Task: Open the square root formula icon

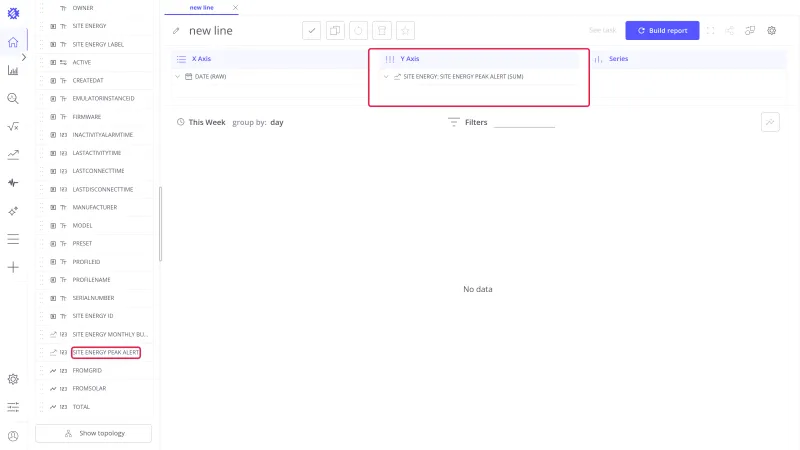Action: [13, 127]
